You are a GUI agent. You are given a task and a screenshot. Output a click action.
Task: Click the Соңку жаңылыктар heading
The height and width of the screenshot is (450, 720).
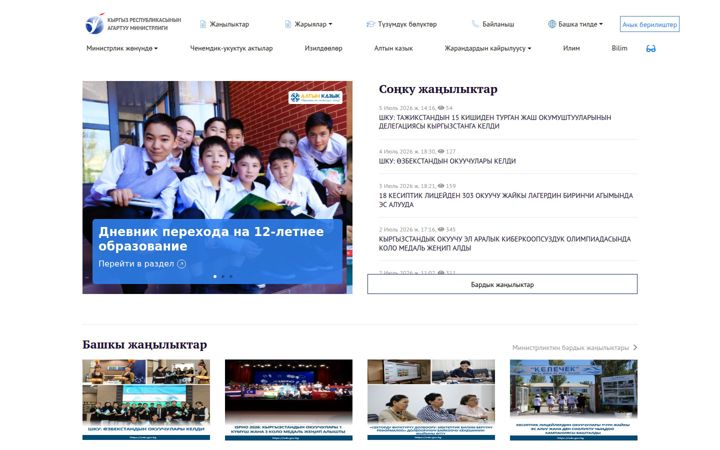coord(438,89)
